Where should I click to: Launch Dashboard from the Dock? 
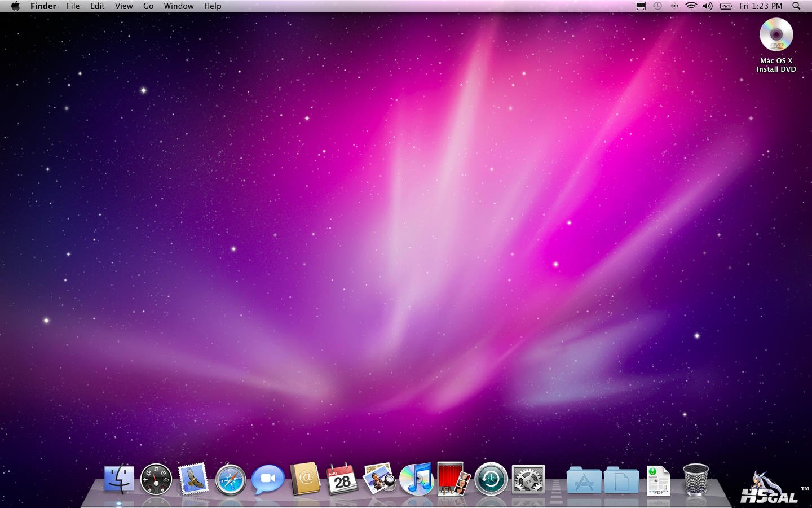coord(156,479)
